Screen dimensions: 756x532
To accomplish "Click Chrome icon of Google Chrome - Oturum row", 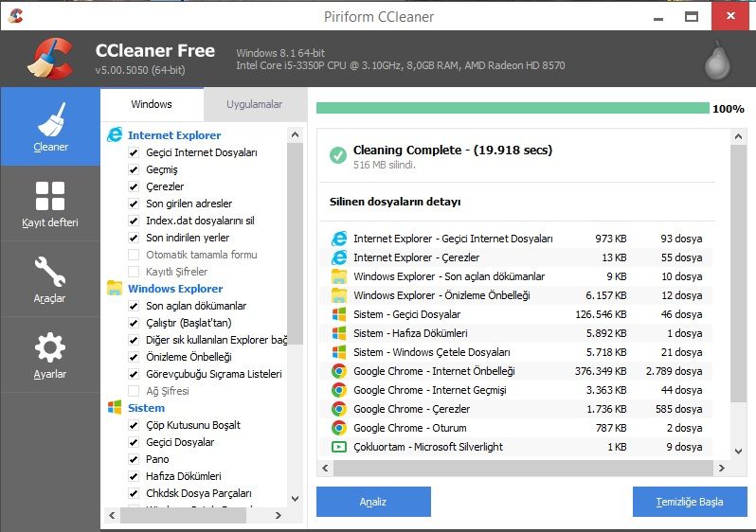I will 339,428.
